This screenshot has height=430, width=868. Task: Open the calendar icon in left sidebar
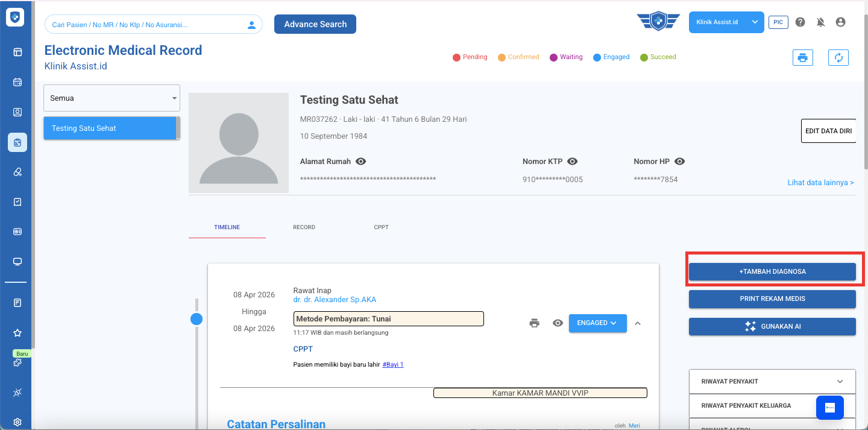pos(17,82)
